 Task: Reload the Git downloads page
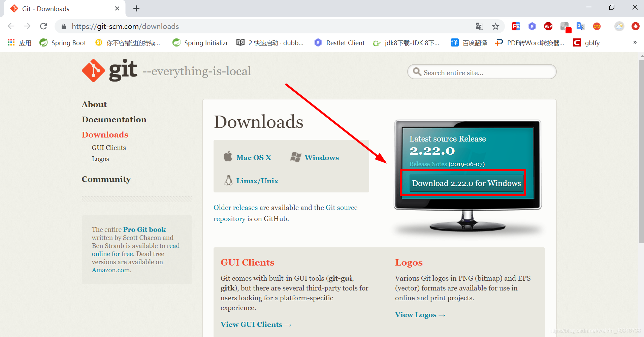coord(43,26)
